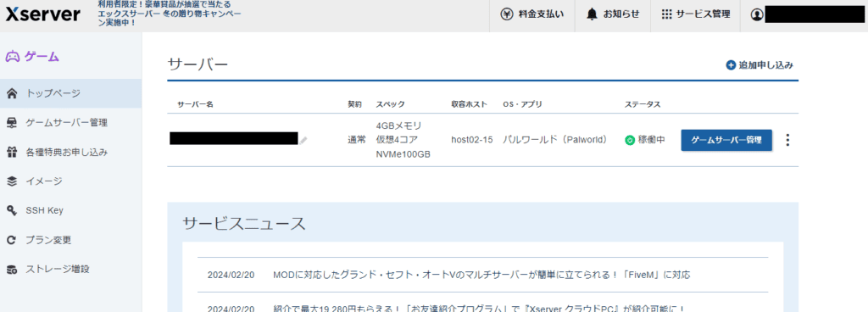Open the winter gift campaign banner link
This screenshot has height=312, width=868.
(x=170, y=14)
